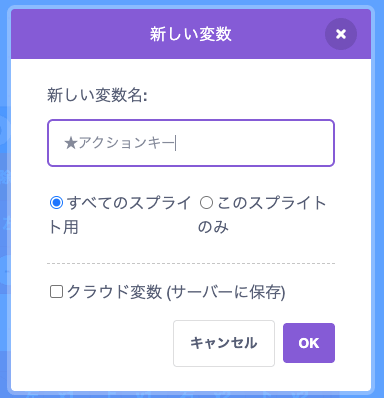Click the wrapped ト用 label text
This screenshot has width=384, height=398.
[63, 227]
